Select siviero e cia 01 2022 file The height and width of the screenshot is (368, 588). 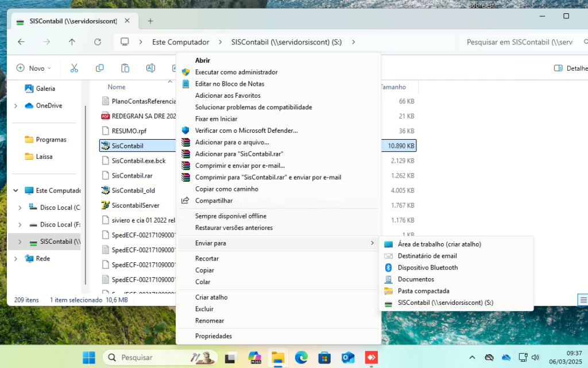point(139,220)
